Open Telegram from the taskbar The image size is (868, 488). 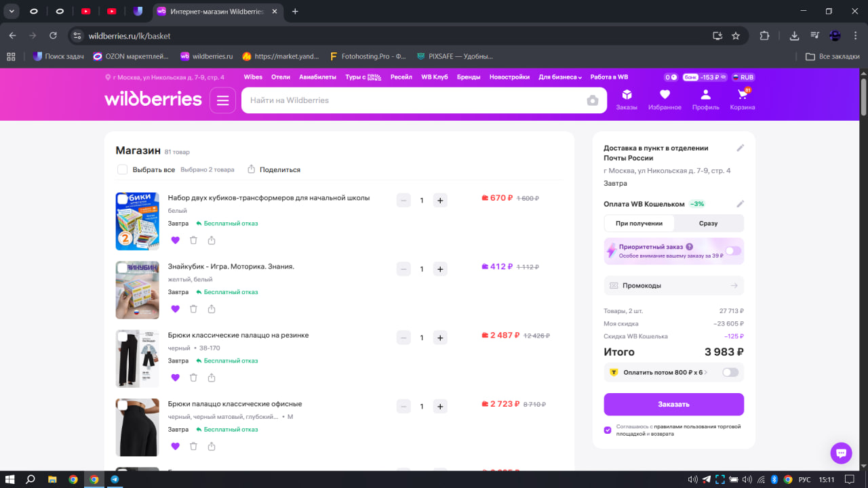115,479
